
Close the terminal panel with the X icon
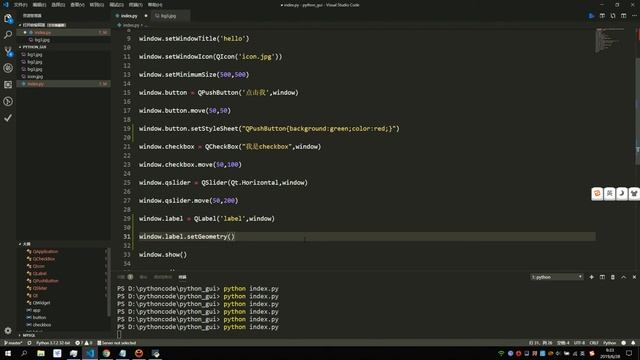coord(634,277)
